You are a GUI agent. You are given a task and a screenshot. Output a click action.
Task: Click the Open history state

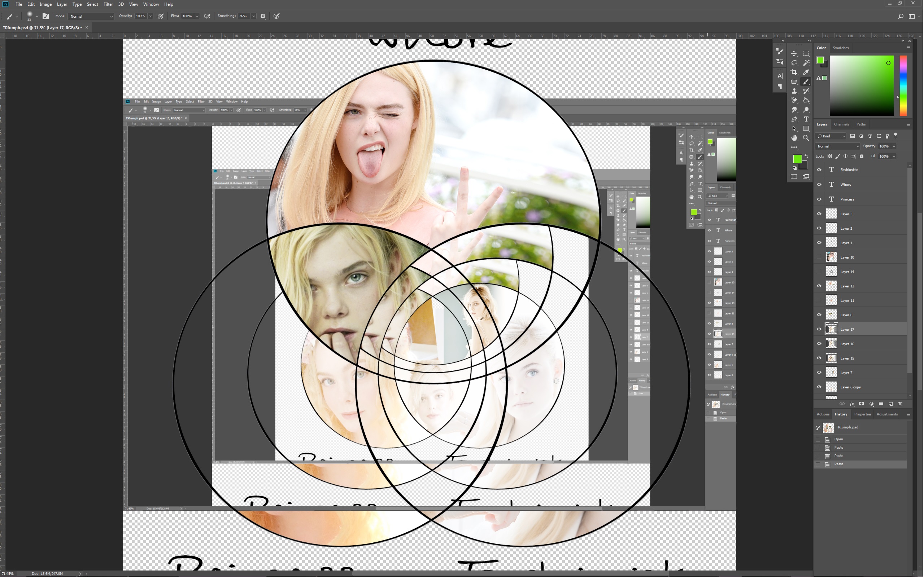pos(839,439)
